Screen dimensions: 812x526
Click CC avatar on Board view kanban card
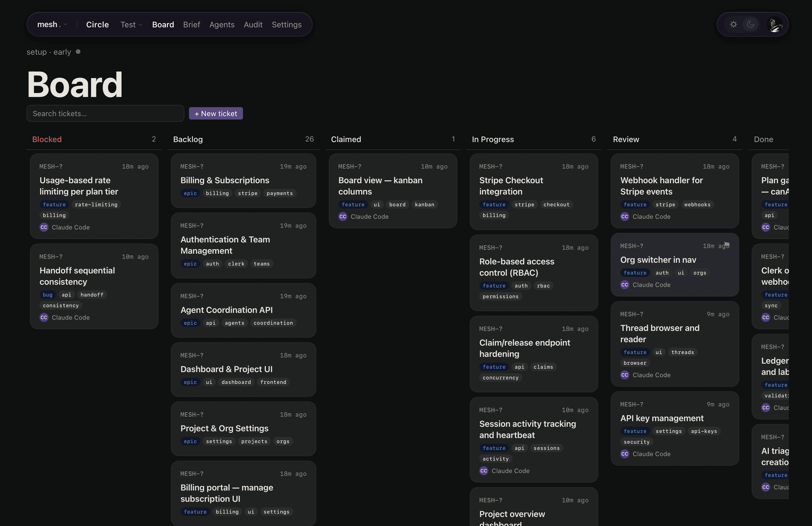(x=343, y=216)
